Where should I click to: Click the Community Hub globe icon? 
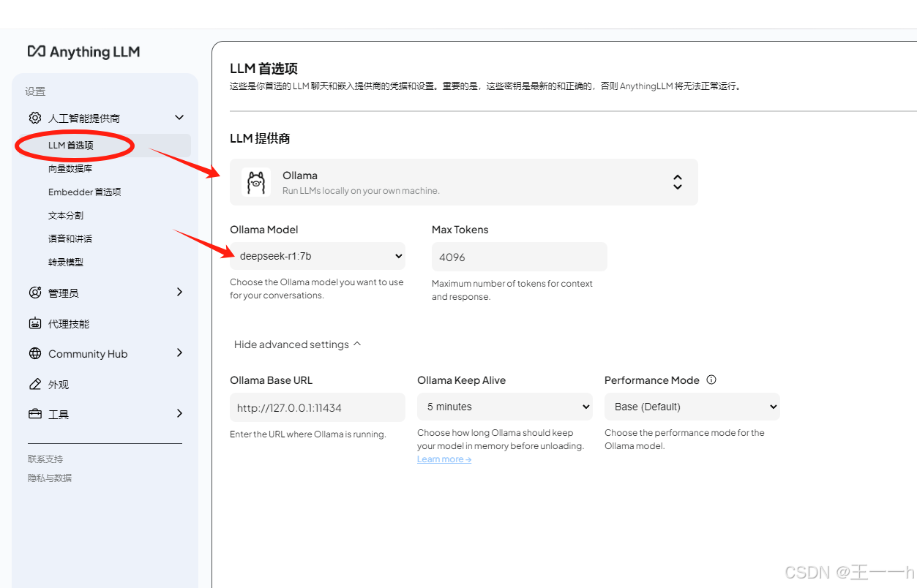[34, 353]
